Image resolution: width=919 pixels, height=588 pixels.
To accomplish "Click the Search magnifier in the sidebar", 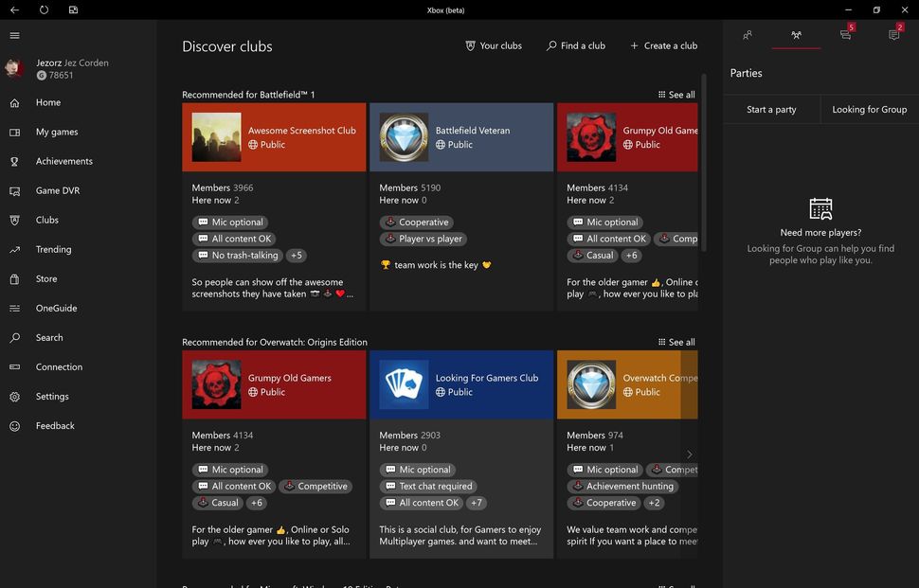I will [13, 337].
